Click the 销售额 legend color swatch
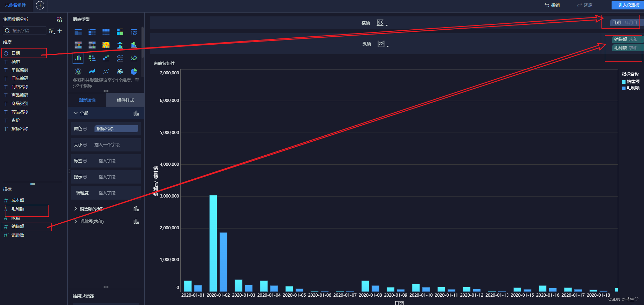Screen dimensions: 644x305 pyautogui.click(x=624, y=82)
